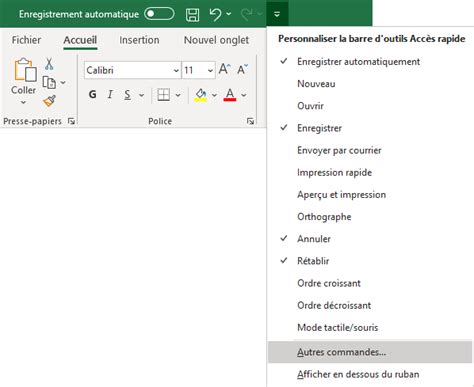Open the Nouvel onglet tab
This screenshot has width=474, height=387.
(216, 40)
